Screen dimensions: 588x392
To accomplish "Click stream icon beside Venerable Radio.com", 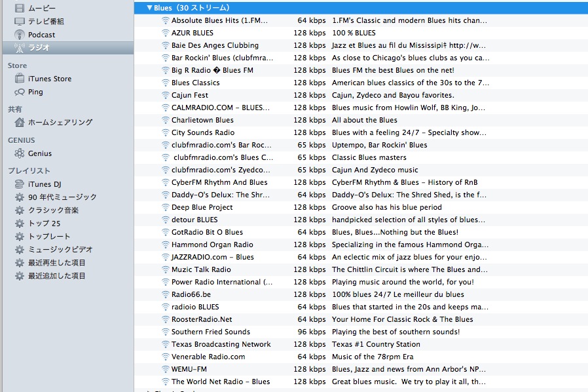I will [x=166, y=357].
